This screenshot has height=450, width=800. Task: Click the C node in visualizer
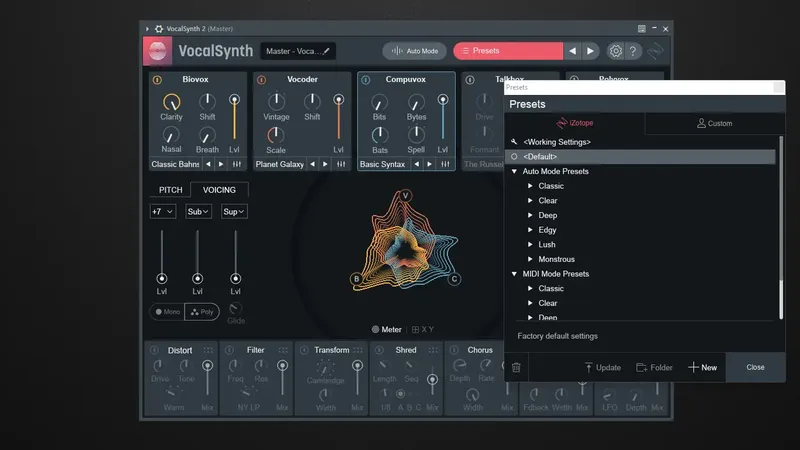(x=454, y=279)
